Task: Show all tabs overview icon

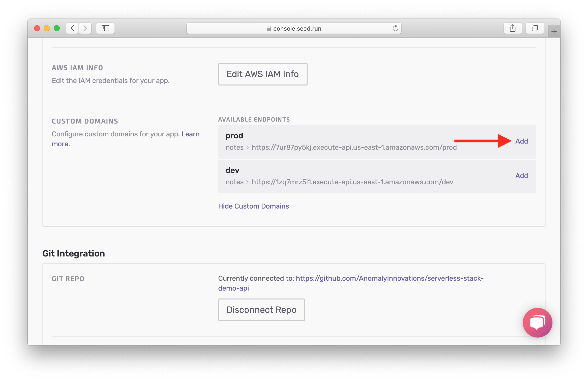Action: click(x=535, y=28)
